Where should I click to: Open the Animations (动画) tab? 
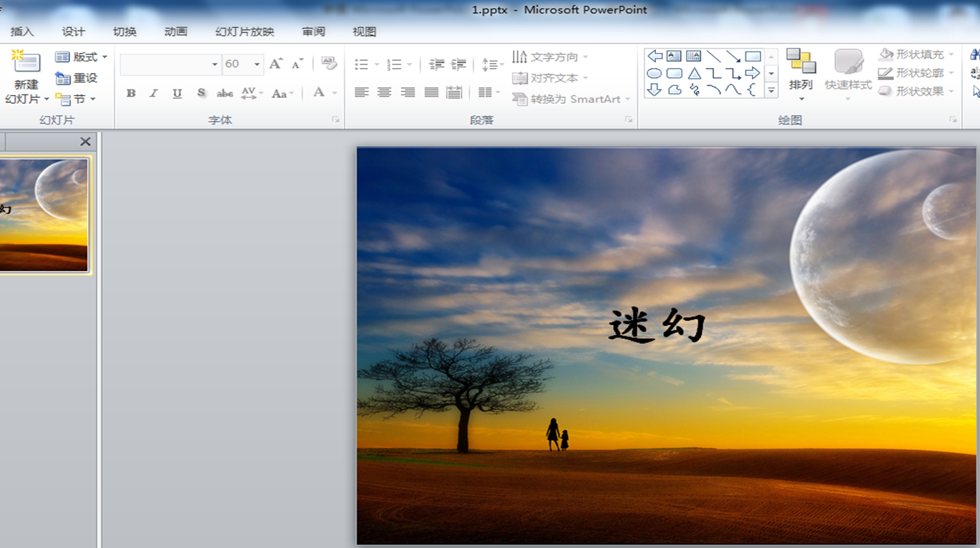click(176, 31)
